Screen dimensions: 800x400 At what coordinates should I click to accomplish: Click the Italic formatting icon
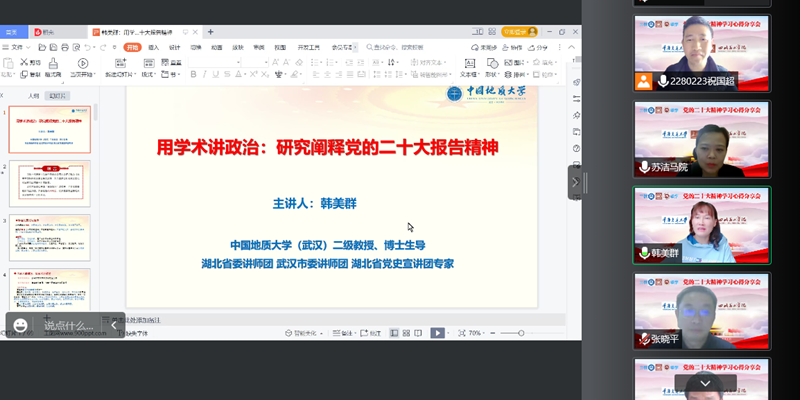205,74
